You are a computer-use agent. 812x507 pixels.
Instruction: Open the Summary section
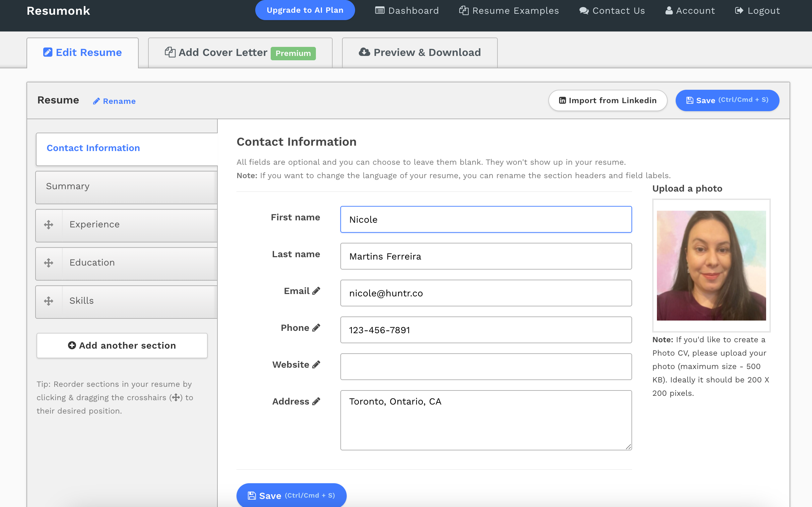pos(126,187)
